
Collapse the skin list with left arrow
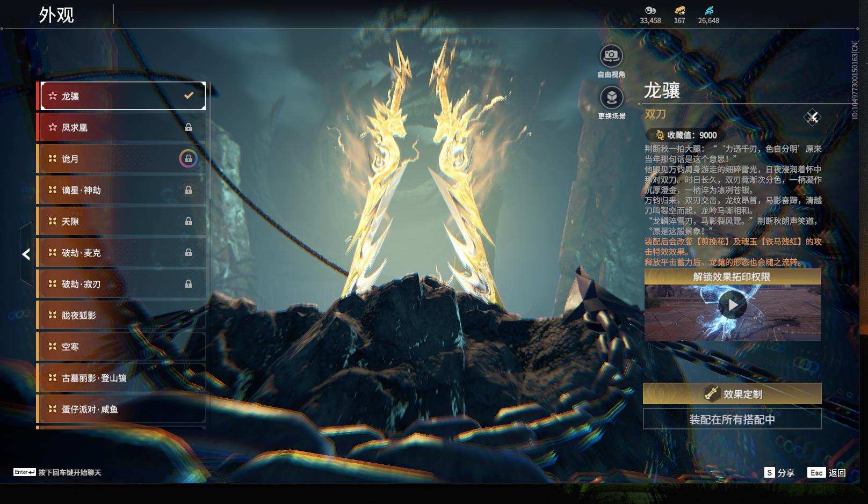click(x=26, y=254)
